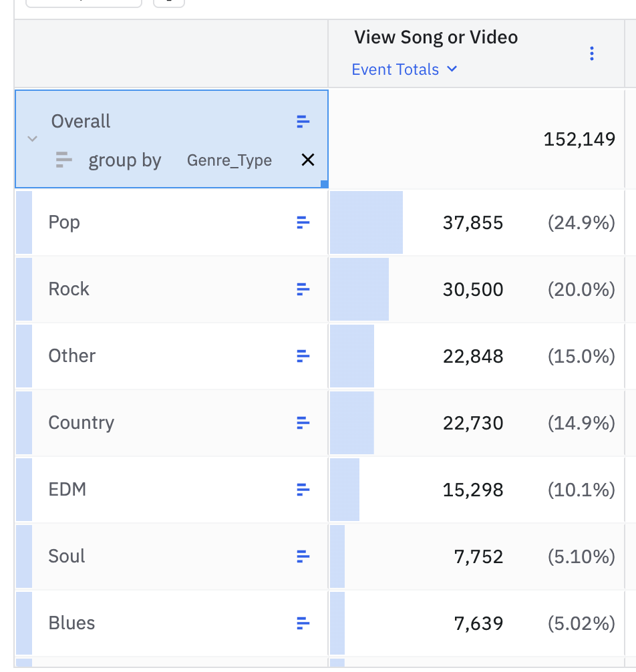Click the breakdown icon in the Other row
636x672 pixels.
[303, 356]
